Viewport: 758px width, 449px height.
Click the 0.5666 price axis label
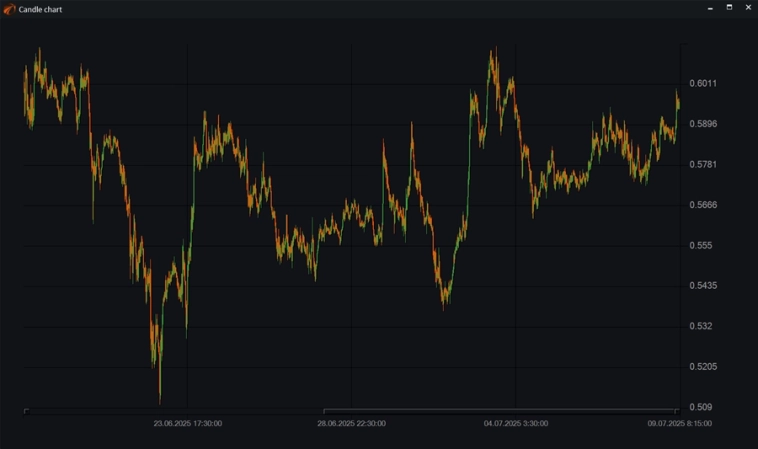pos(703,205)
